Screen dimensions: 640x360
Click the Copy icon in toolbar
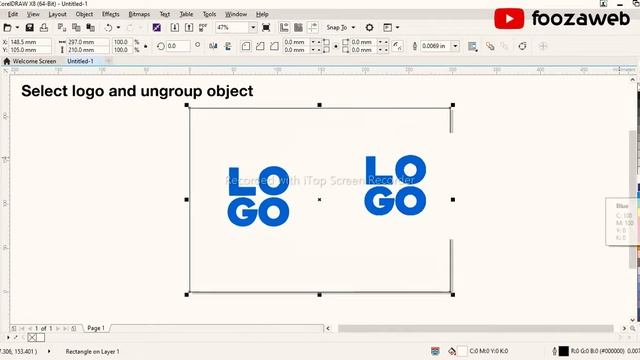76,28
